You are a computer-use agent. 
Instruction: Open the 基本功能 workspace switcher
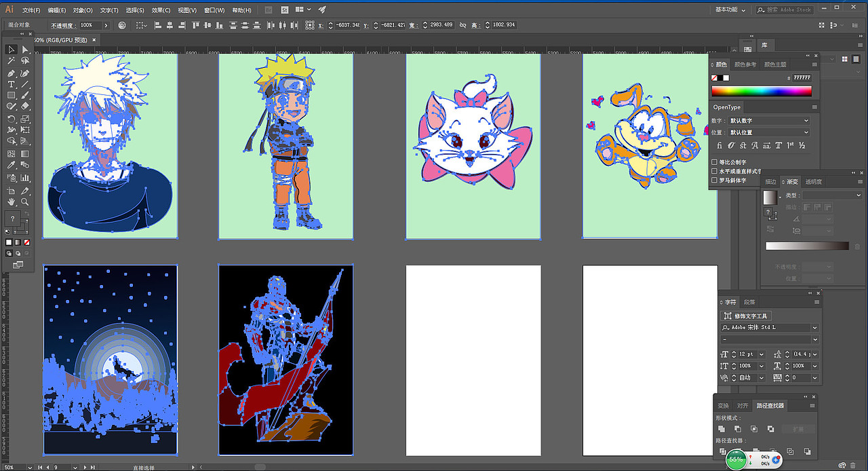pyautogui.click(x=730, y=10)
